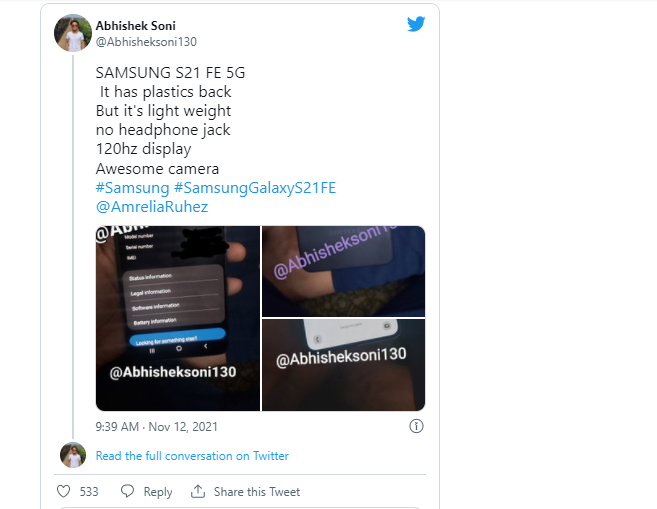
Task: Click the Reply button label
Action: 158,492
